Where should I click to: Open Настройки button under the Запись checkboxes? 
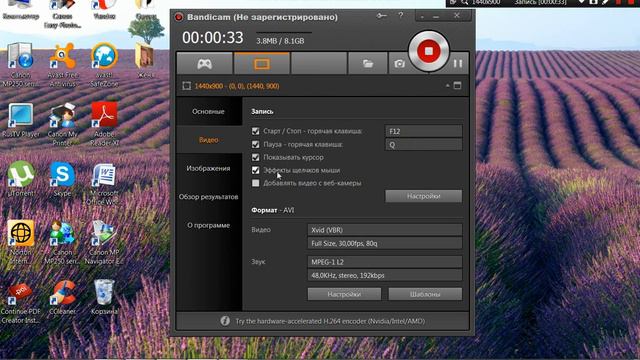(x=424, y=196)
